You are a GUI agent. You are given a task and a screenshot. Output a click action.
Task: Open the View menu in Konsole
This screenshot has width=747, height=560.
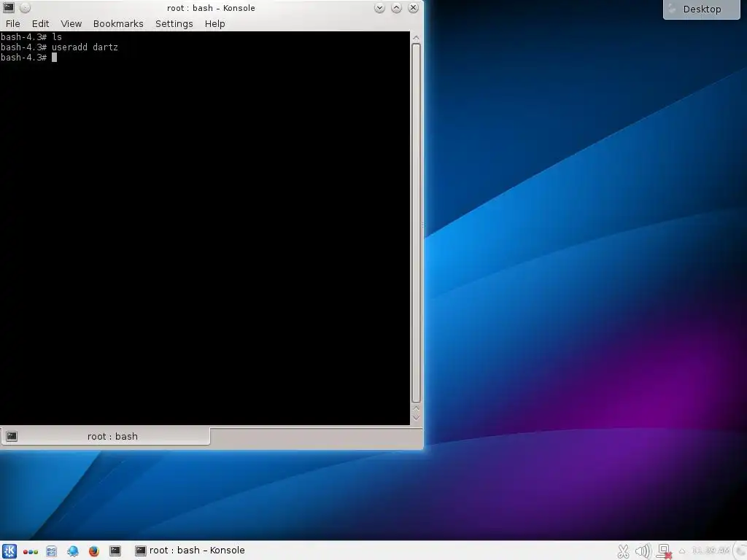click(71, 24)
